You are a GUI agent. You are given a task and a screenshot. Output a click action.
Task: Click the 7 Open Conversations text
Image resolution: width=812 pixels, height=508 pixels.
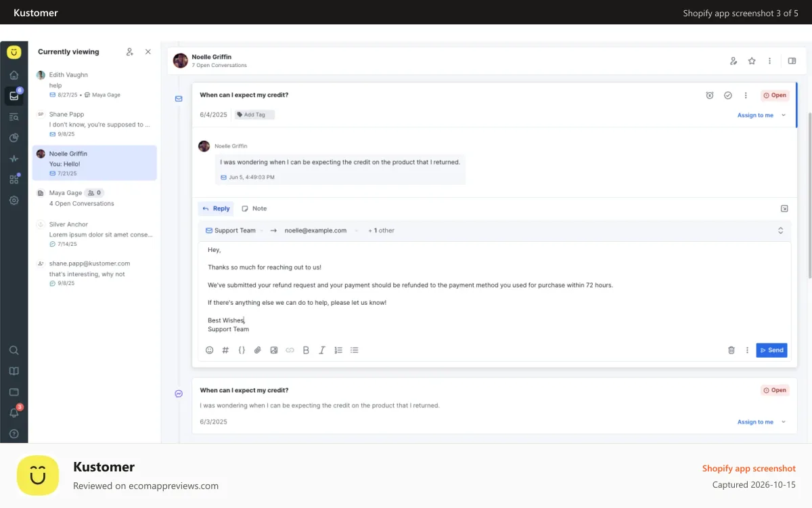(219, 66)
